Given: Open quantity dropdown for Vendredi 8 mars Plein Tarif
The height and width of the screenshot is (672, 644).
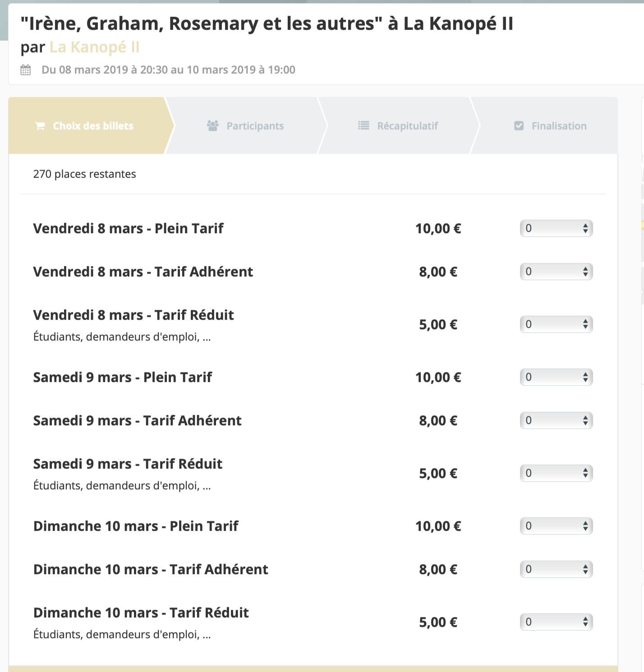Looking at the screenshot, I should point(556,228).
